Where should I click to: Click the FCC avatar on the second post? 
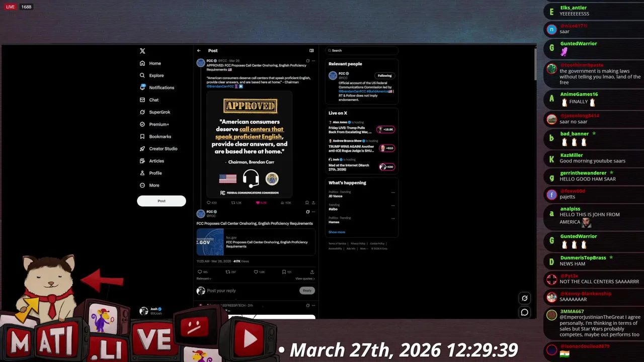(201, 214)
